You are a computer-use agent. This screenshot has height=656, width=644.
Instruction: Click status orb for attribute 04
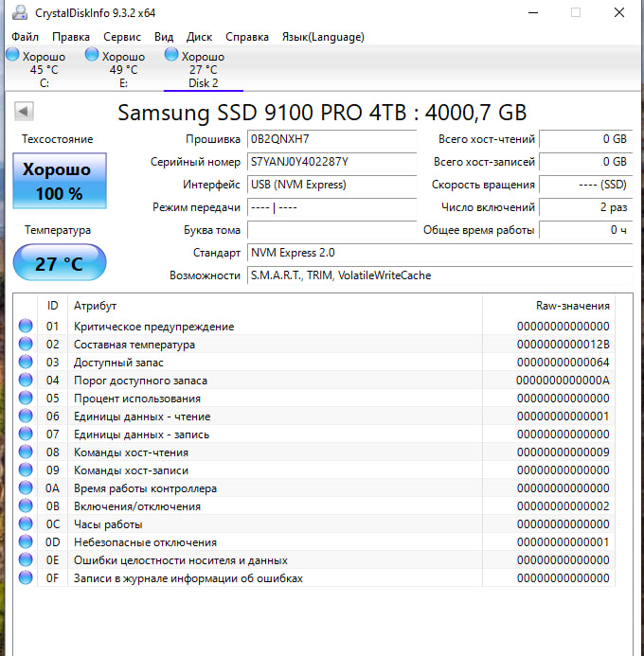point(26,380)
